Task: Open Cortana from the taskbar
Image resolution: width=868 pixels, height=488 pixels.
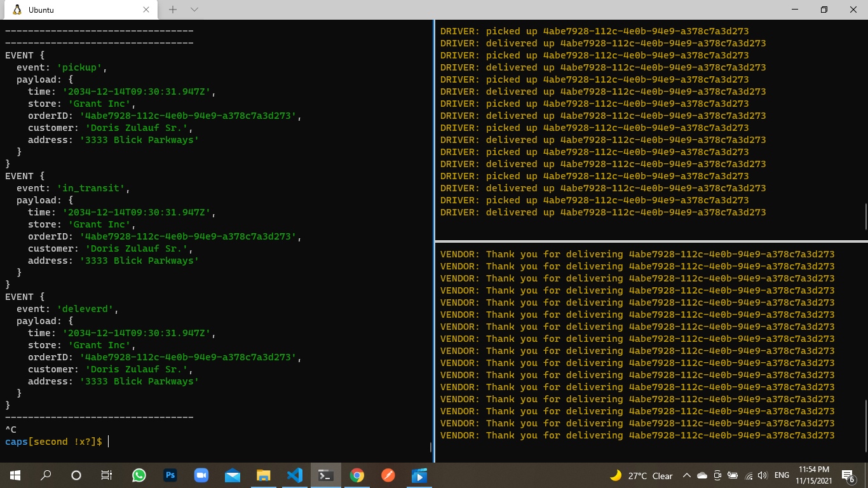Action: (76, 475)
